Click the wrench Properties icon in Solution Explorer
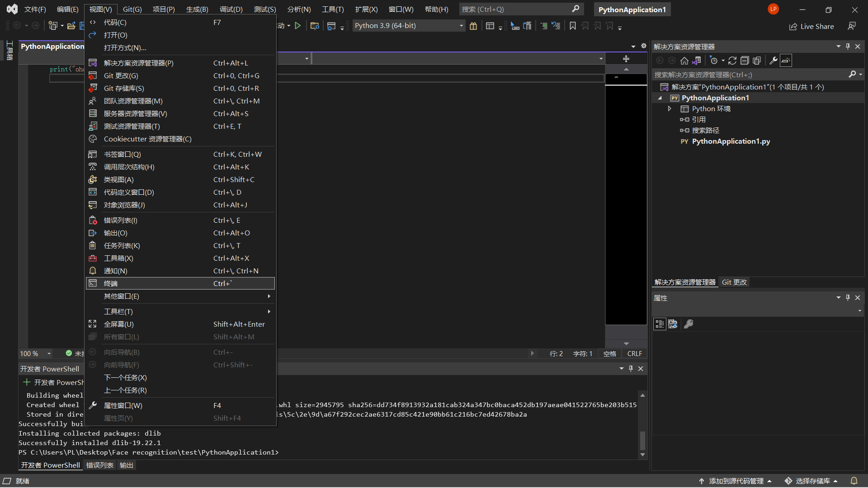The width and height of the screenshot is (868, 488). (x=774, y=61)
